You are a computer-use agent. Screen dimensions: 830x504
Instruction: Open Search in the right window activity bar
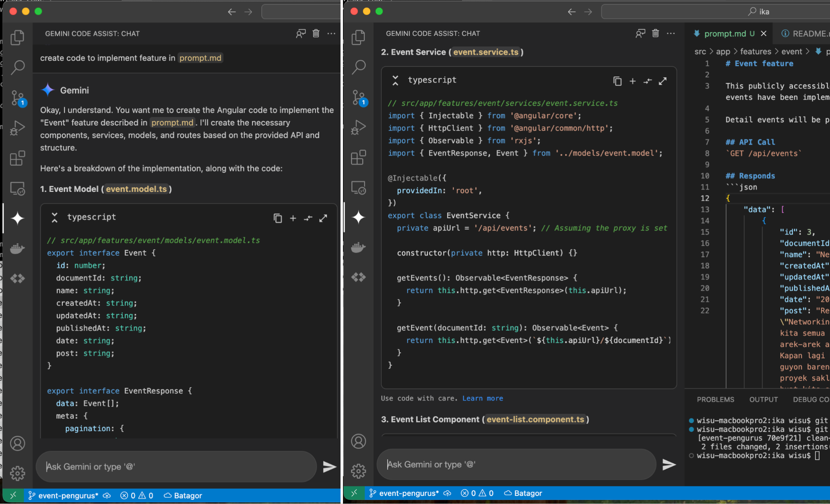358,67
